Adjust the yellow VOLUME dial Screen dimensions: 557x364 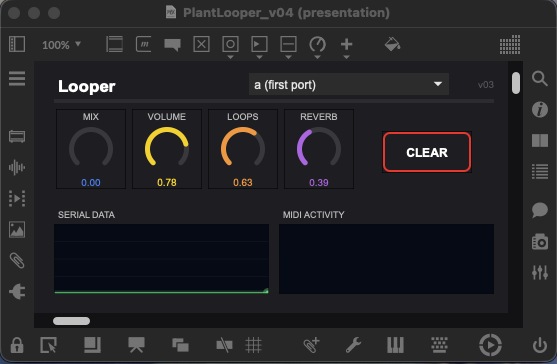(x=167, y=147)
